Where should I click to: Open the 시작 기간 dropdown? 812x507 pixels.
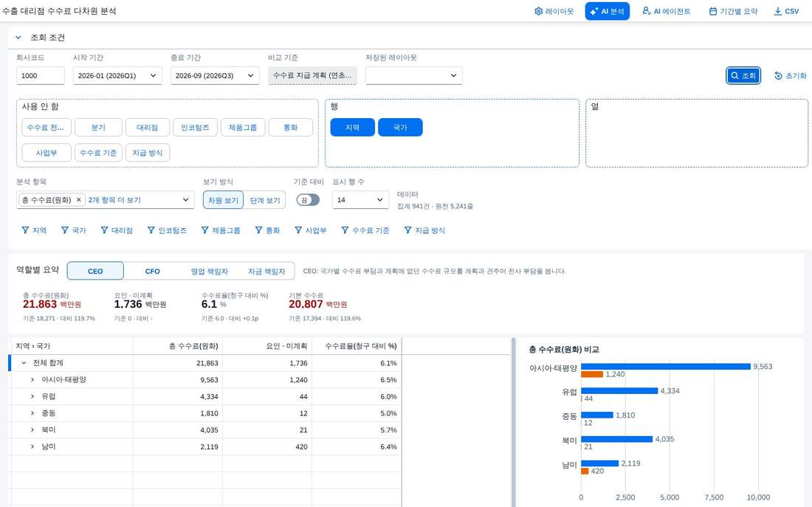point(117,75)
